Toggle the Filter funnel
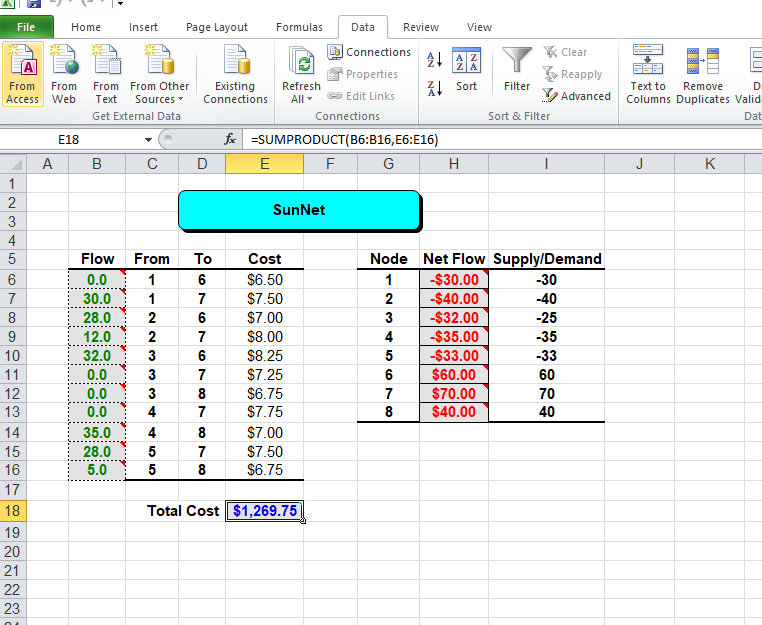This screenshot has height=625, width=762. pyautogui.click(x=517, y=69)
